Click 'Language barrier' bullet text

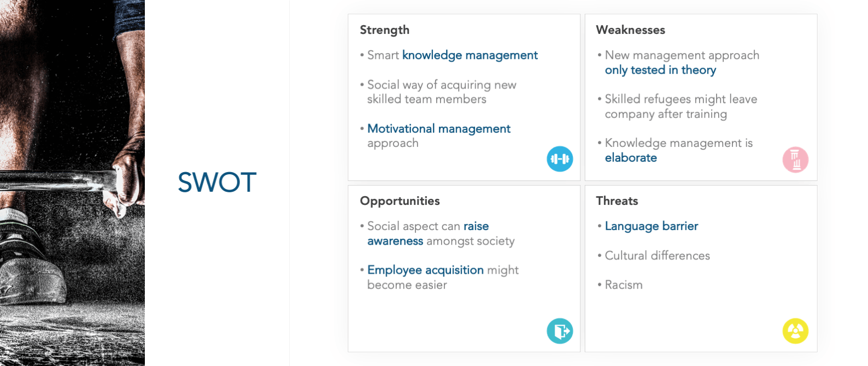(x=652, y=226)
